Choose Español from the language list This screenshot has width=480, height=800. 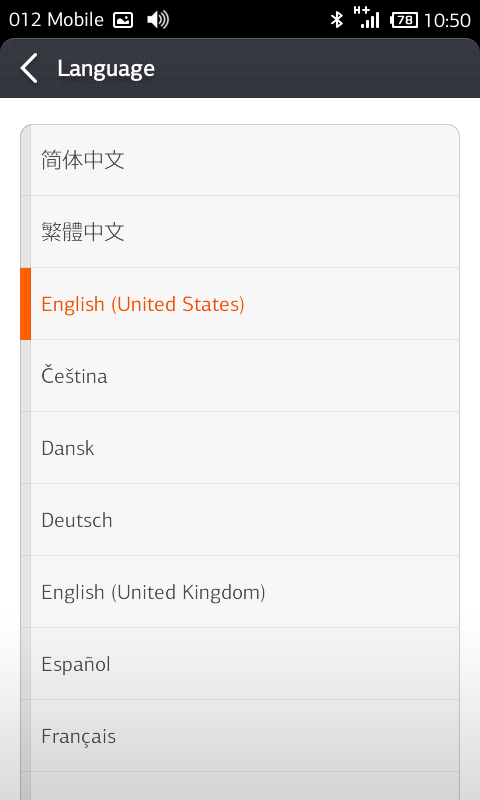(240, 663)
